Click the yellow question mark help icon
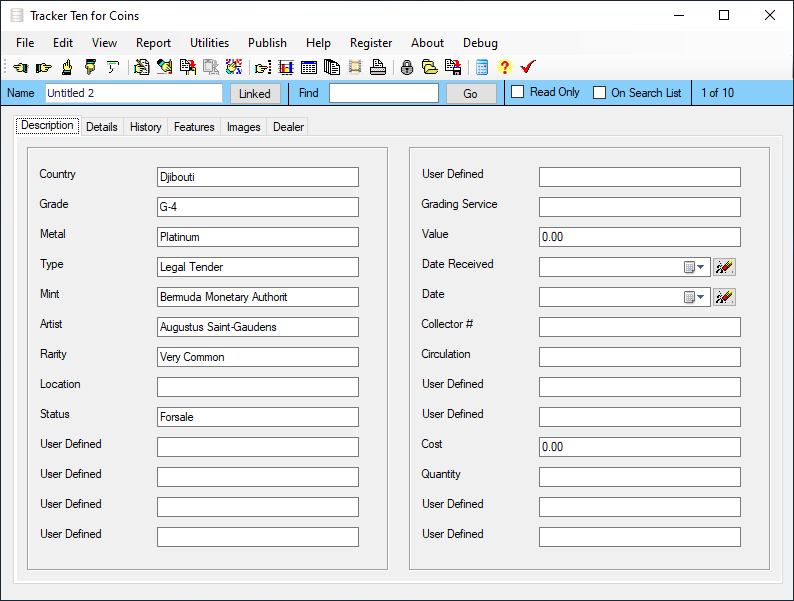794x601 pixels. tap(504, 68)
